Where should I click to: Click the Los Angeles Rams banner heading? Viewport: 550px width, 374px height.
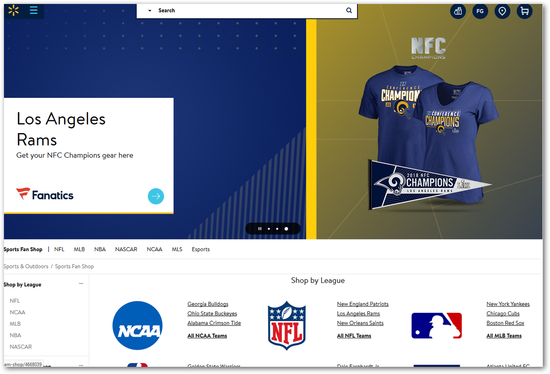pyautogui.click(x=61, y=129)
